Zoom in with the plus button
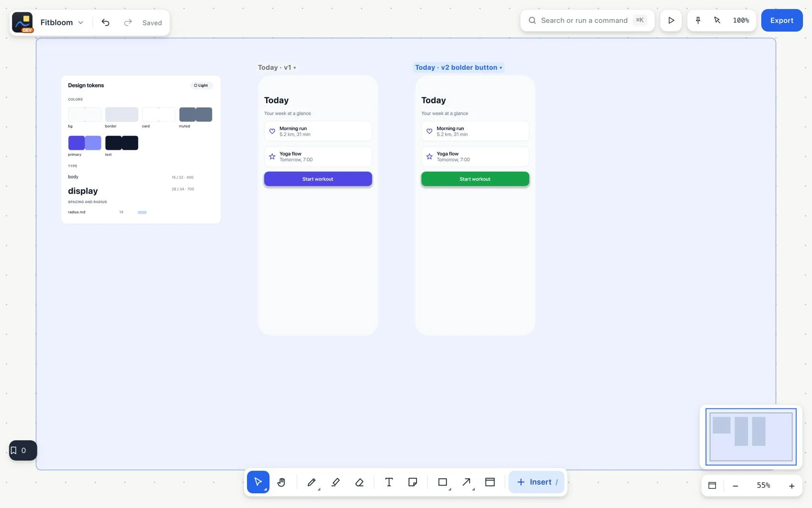Image resolution: width=812 pixels, height=508 pixels. pos(791,486)
